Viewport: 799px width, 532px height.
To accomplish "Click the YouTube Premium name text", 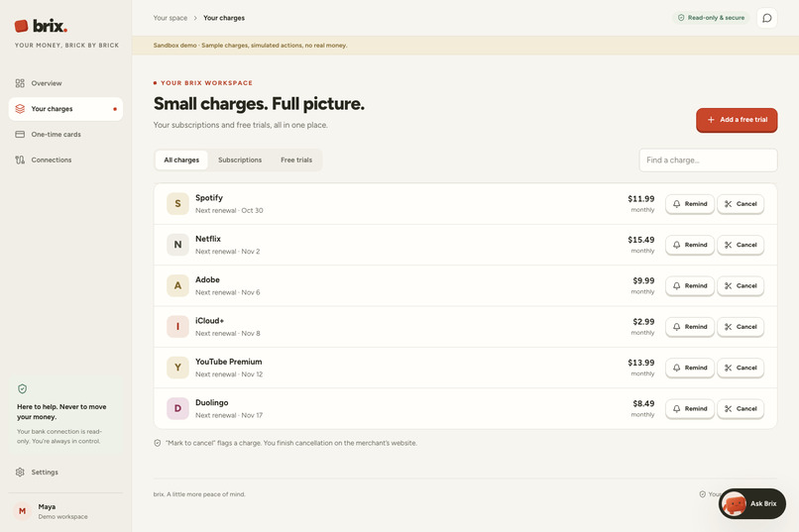I will [228, 362].
